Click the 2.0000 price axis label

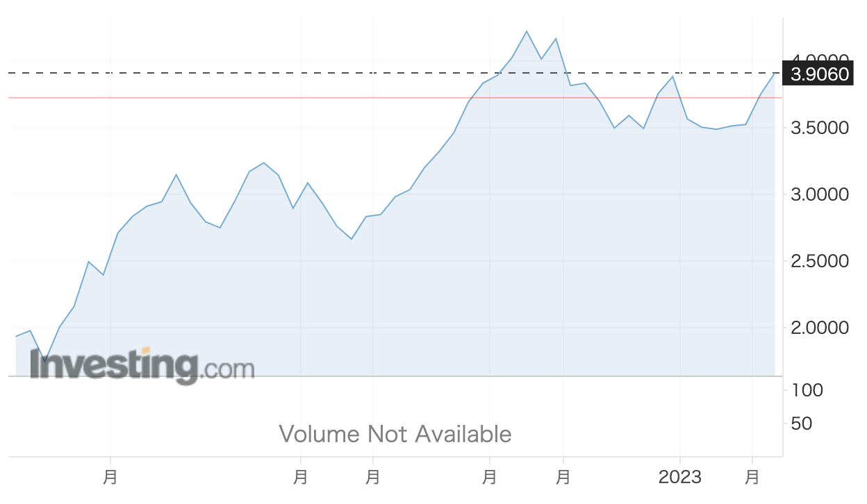pos(820,328)
